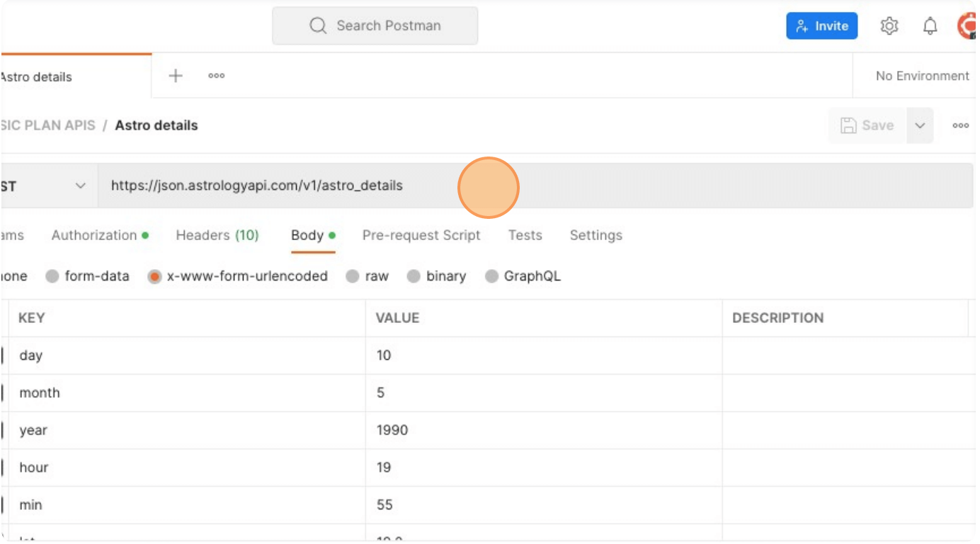Select the GraphQL body option
Image resolution: width=980 pixels, height=544 pixels.
point(523,276)
